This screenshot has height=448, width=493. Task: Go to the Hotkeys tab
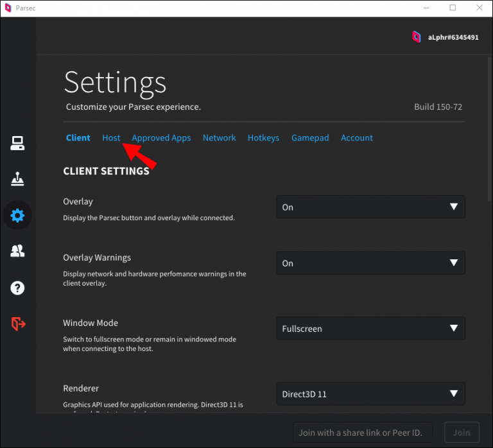click(263, 138)
